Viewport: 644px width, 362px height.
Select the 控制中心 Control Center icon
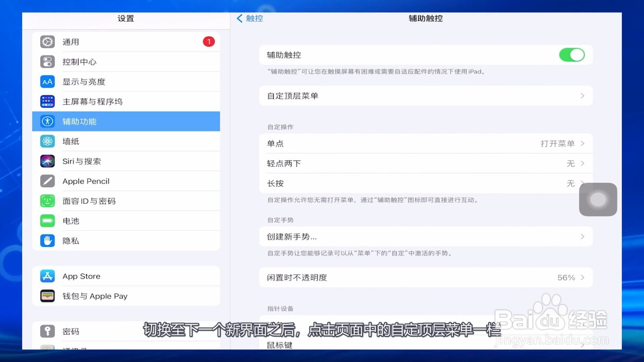click(47, 62)
